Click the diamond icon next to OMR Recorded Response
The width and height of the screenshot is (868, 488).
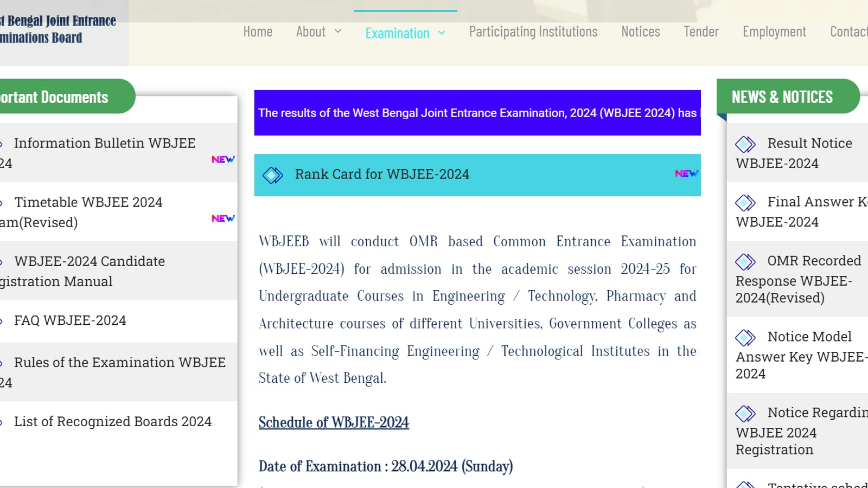click(745, 262)
